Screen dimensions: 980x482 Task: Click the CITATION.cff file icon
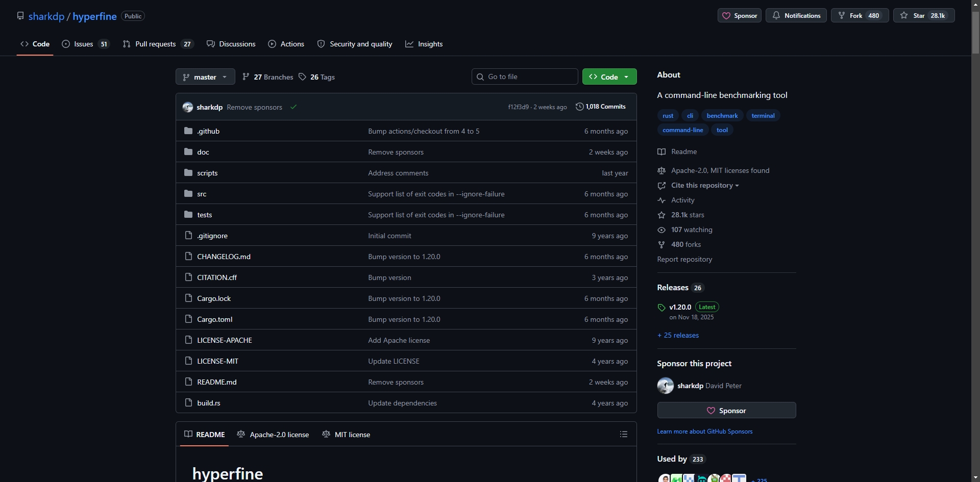(188, 277)
